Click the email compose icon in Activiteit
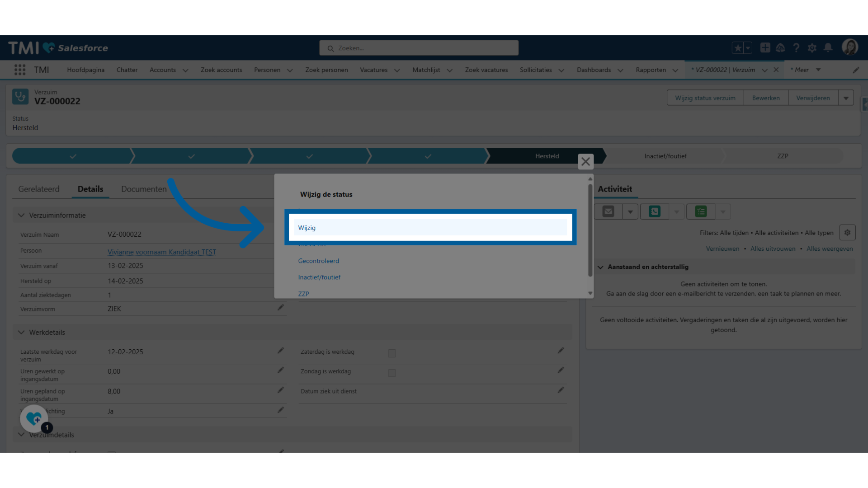Image resolution: width=868 pixels, height=488 pixels. point(608,211)
